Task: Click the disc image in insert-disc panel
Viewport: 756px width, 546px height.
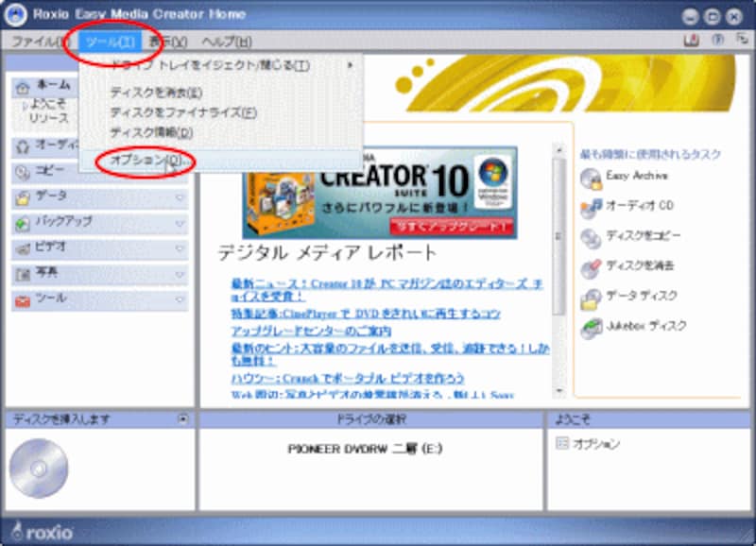Action: [39, 468]
